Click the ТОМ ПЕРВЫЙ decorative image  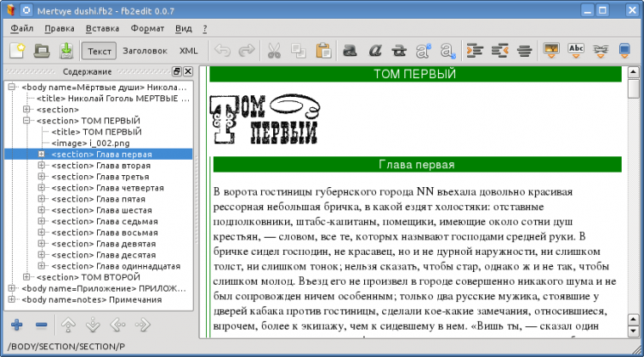tap(265, 119)
